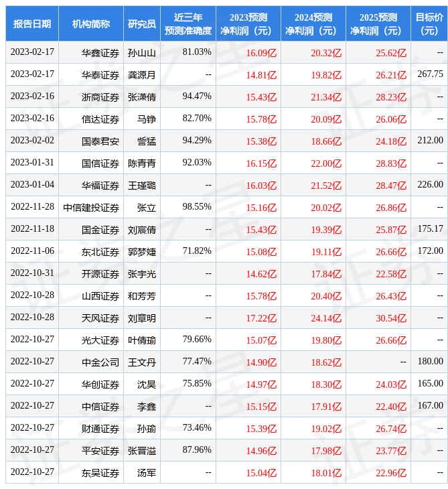Click researcher name 张潇倩

click(x=142, y=97)
